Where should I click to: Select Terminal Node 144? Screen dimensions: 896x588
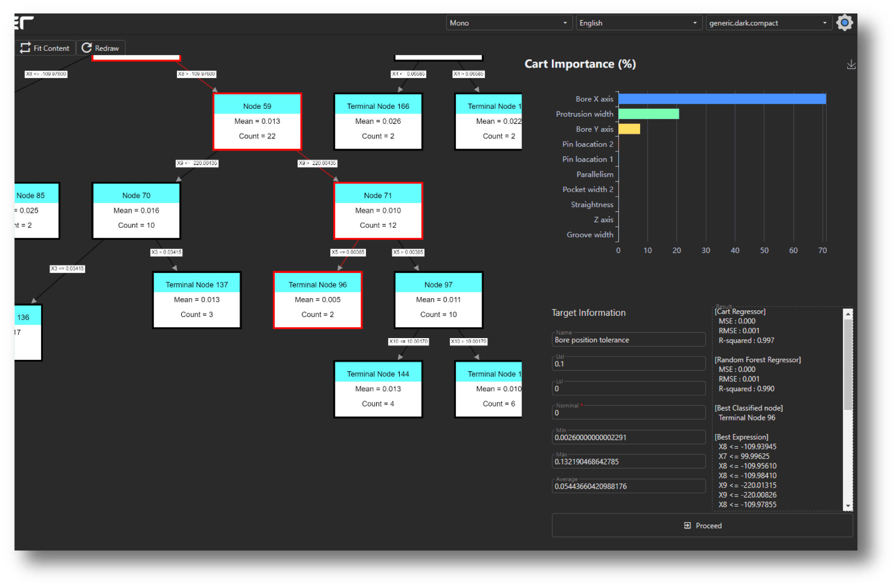click(378, 389)
